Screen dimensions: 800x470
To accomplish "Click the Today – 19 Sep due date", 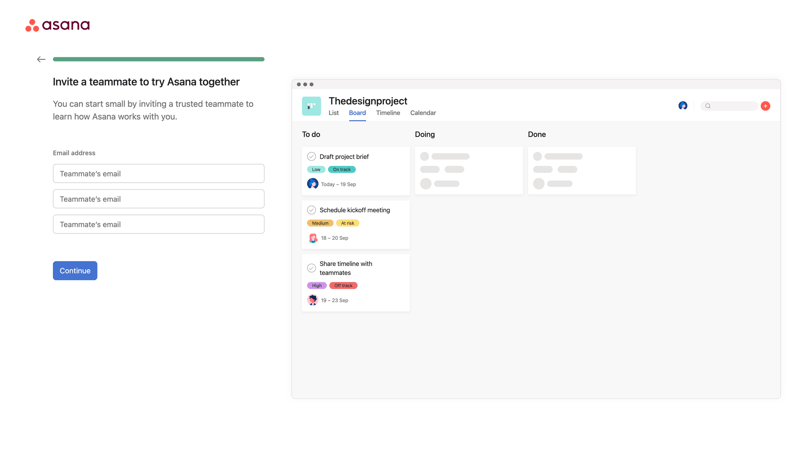I will point(338,184).
